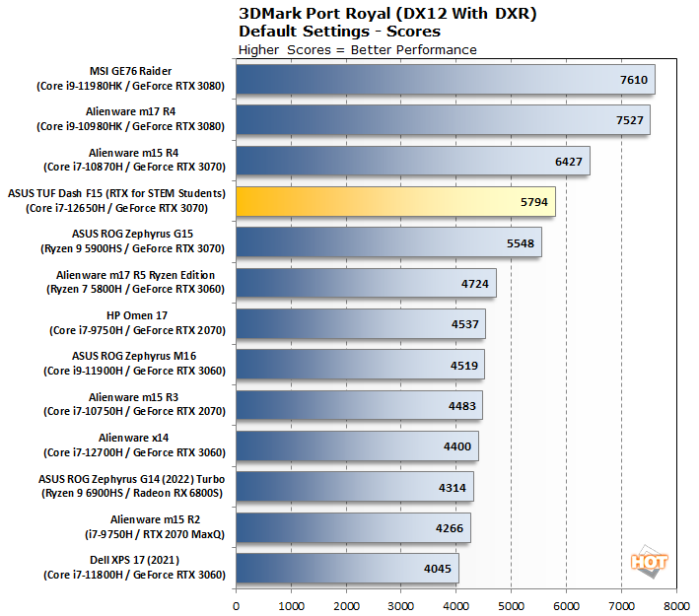Click the score value 4537
699x616 pixels.
[465, 324]
